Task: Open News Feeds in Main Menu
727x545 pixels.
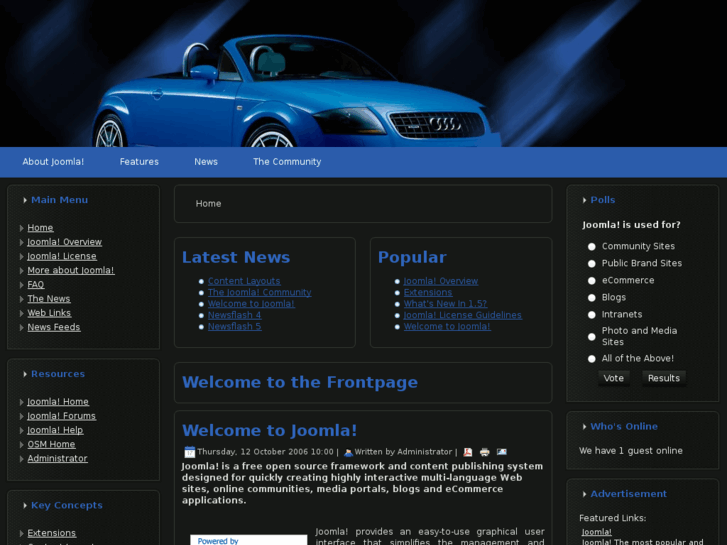Action: (54, 327)
